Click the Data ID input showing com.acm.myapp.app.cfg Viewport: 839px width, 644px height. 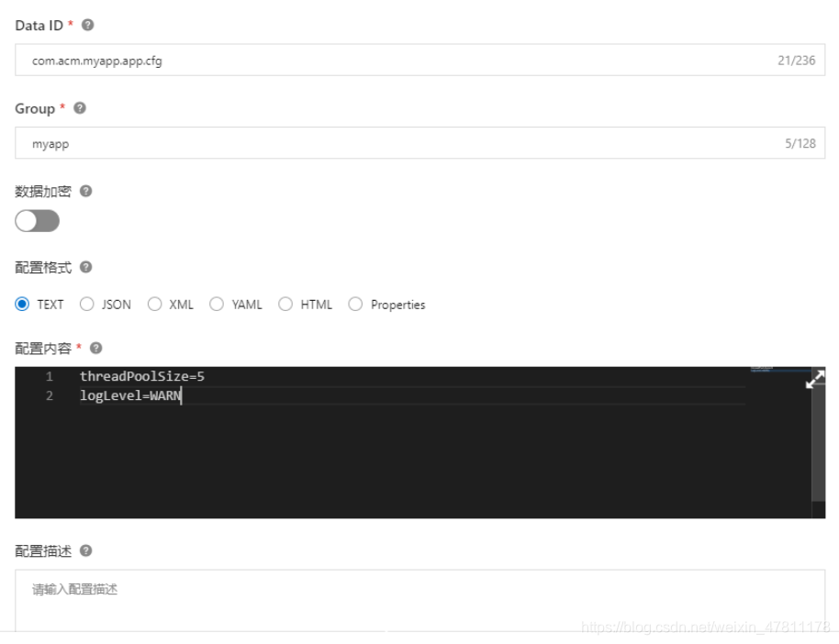[x=275, y=61]
